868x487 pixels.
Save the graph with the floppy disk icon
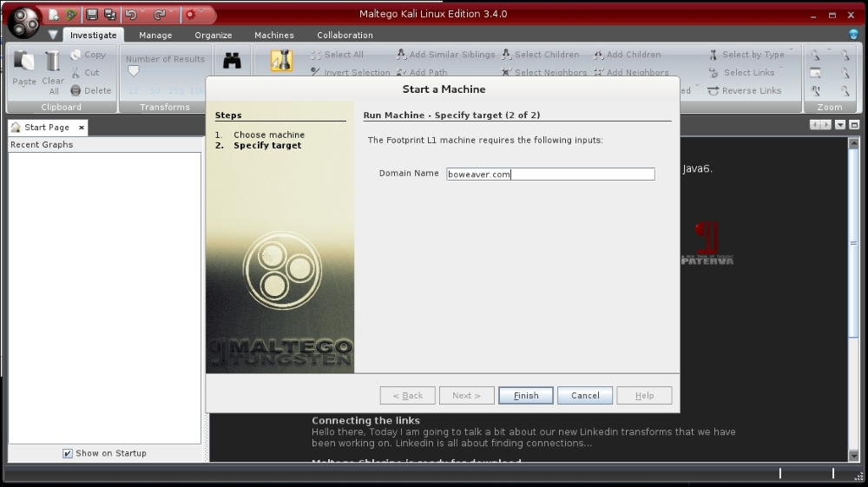(x=92, y=15)
